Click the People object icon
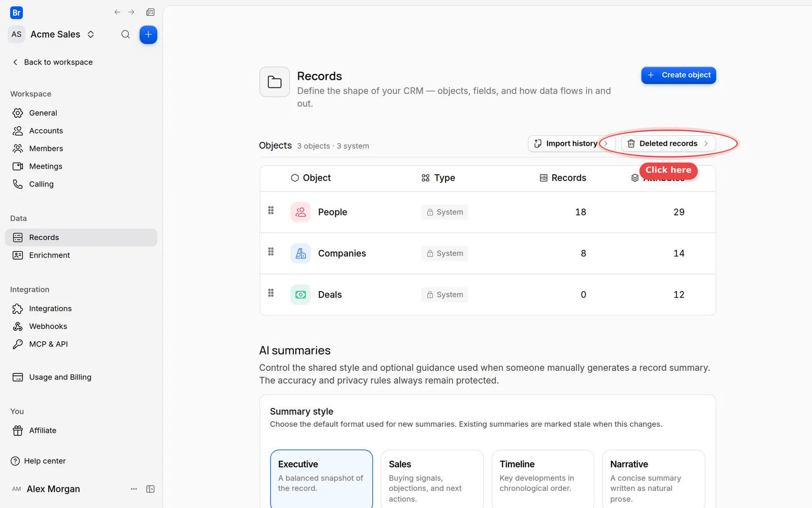Screen dimensions: 812x508 point(300,212)
